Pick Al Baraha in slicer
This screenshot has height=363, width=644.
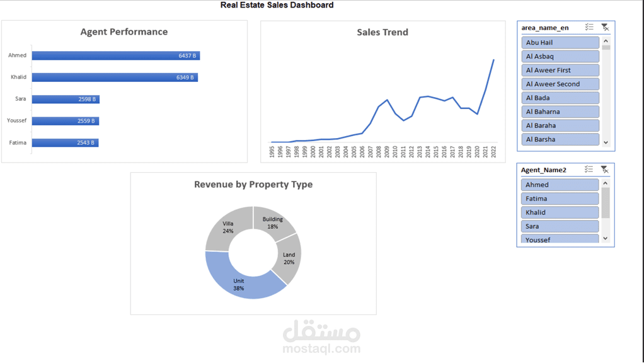coord(560,125)
